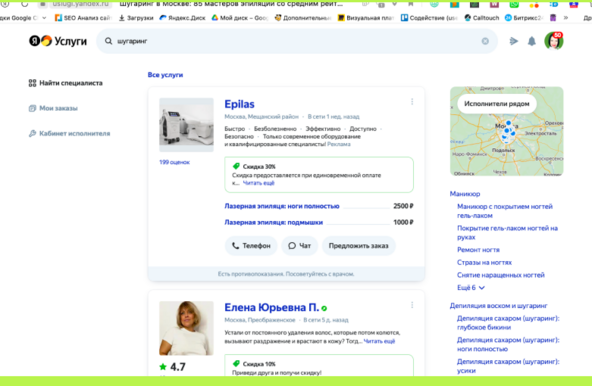592x386 pixels.
Task: Open Загрузки bookmark
Action: pyautogui.click(x=136, y=18)
